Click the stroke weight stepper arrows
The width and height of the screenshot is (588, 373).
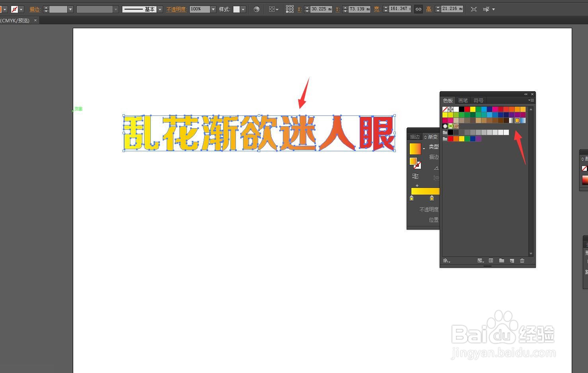click(46, 9)
